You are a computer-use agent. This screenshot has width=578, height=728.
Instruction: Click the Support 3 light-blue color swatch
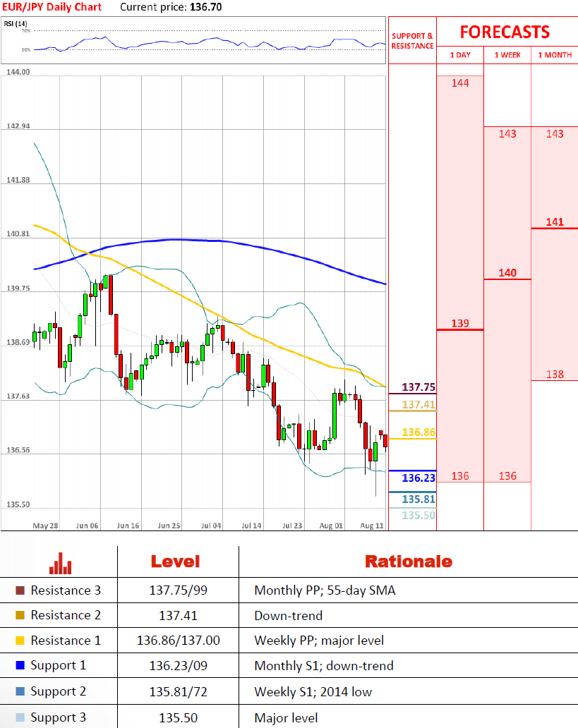(x=20, y=717)
